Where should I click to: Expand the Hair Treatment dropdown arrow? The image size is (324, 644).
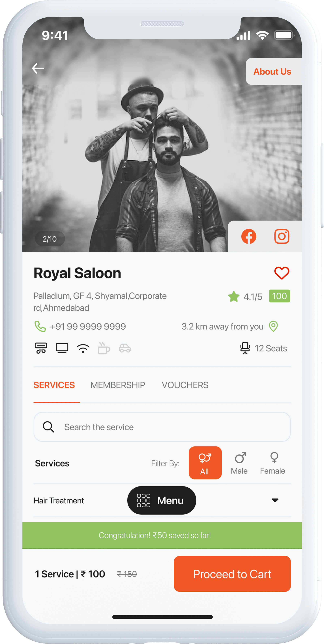pos(275,500)
